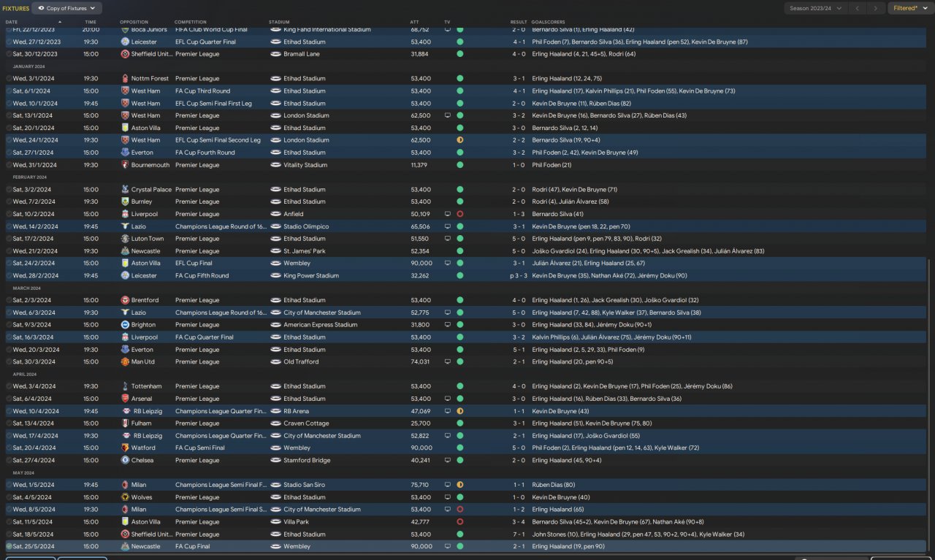
Task: Open the Vitality Stadium link
Action: (305, 165)
